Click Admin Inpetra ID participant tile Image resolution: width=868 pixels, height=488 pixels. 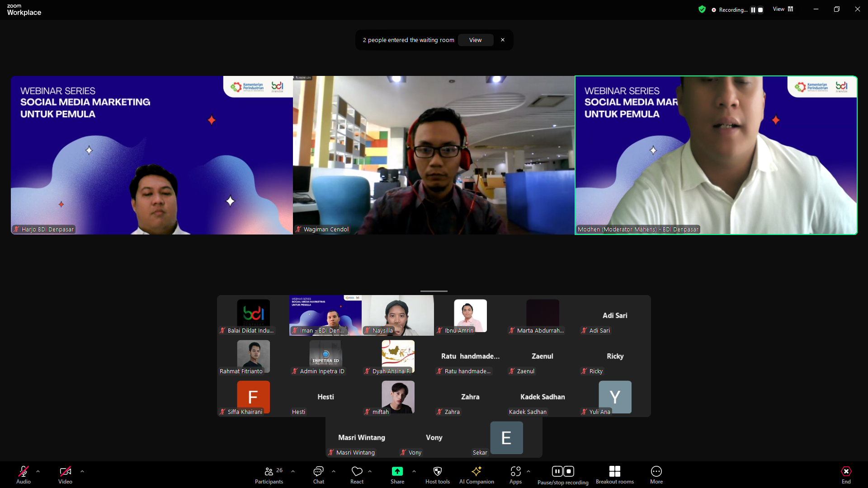click(325, 356)
